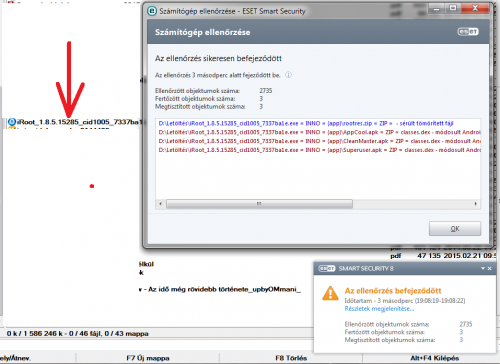Open Részletek megjelenítése link in notification

[379, 309]
